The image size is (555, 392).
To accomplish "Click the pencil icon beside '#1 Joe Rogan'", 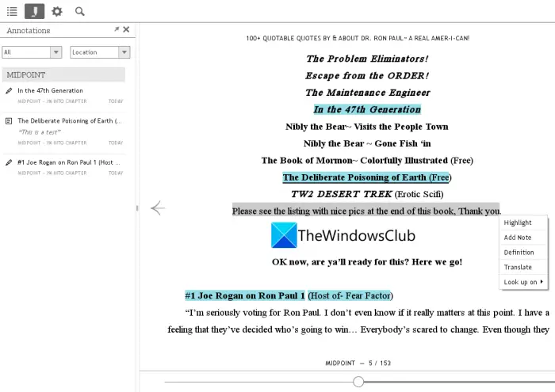I will tap(9, 162).
